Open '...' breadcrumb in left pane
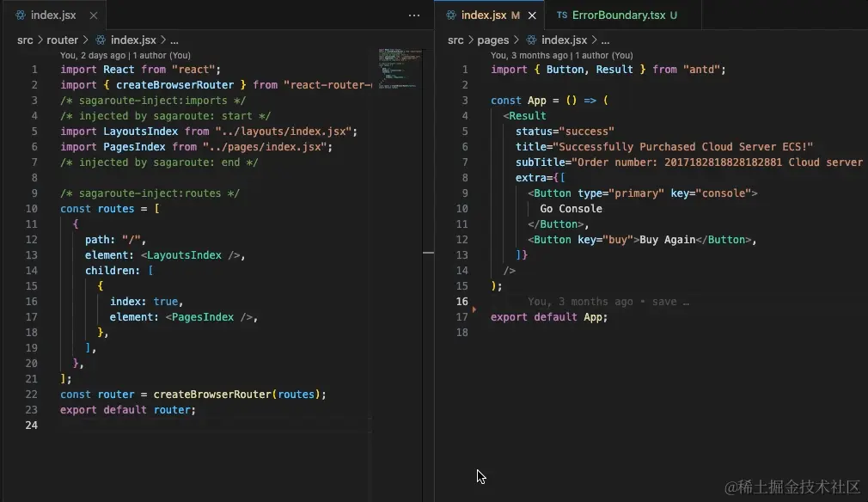Image resolution: width=868 pixels, height=502 pixels. [174, 40]
